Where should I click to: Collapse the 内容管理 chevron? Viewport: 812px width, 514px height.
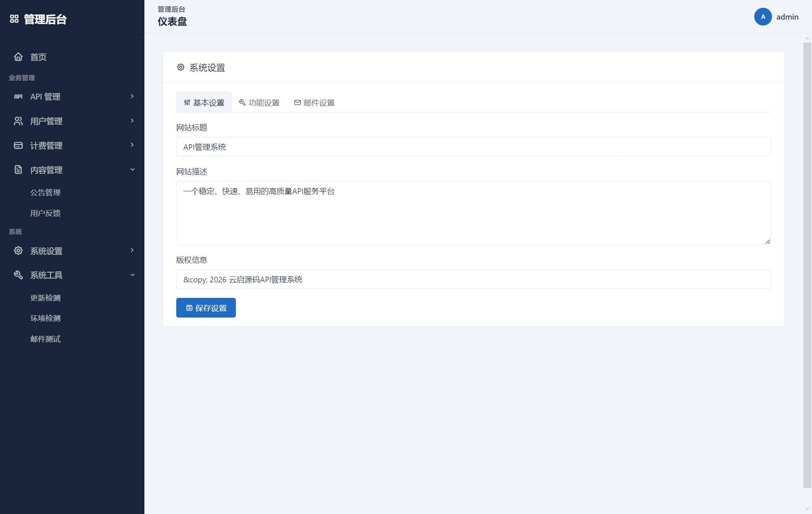(133, 169)
